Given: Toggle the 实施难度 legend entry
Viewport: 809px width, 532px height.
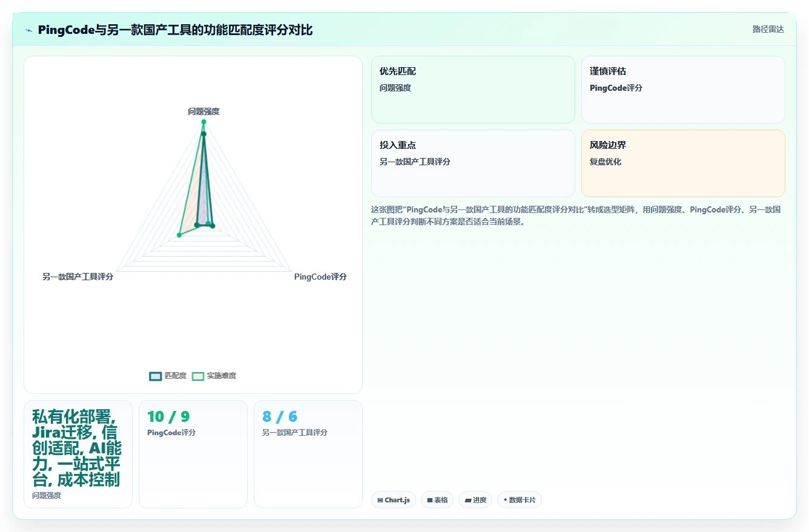Looking at the screenshot, I should tap(214, 376).
